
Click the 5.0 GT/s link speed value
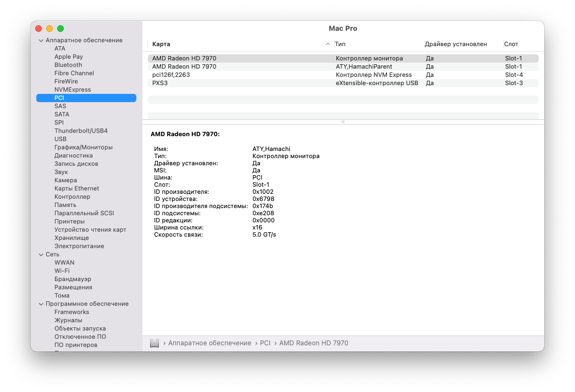tap(264, 235)
